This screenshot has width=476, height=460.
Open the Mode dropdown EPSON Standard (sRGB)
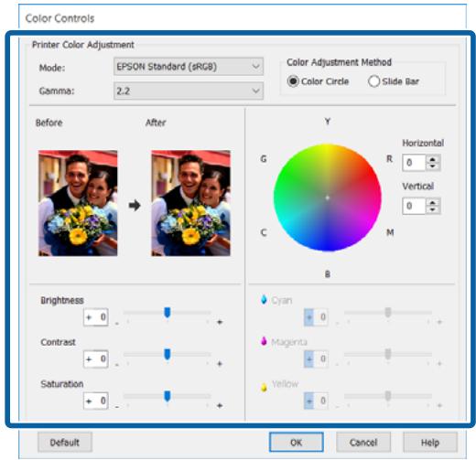[189, 67]
